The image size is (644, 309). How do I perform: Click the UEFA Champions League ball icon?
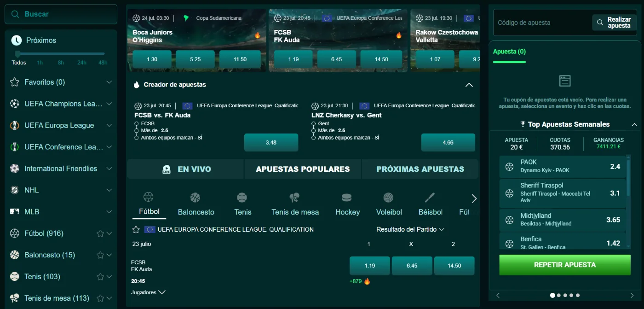pos(15,104)
